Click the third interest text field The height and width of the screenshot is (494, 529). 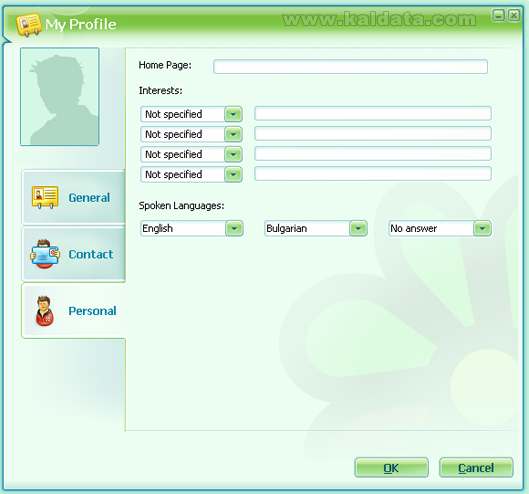coord(373,154)
